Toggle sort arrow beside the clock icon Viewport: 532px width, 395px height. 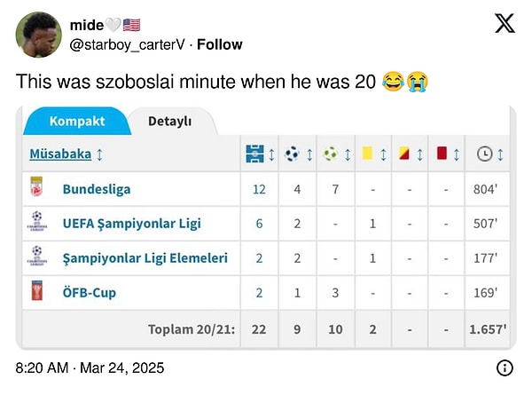point(500,154)
